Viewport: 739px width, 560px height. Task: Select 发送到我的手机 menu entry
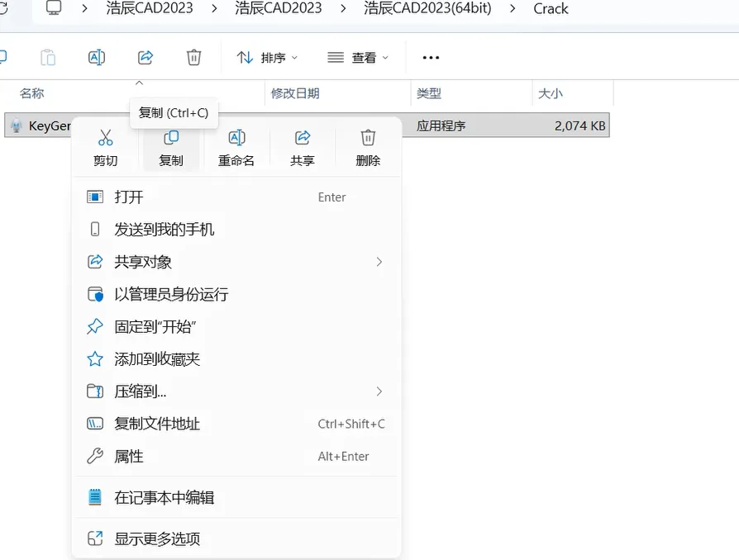click(x=236, y=230)
